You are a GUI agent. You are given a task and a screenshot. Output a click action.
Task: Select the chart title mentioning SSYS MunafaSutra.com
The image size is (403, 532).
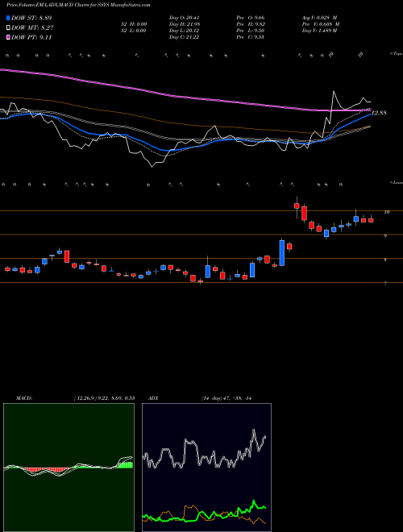[78, 5]
